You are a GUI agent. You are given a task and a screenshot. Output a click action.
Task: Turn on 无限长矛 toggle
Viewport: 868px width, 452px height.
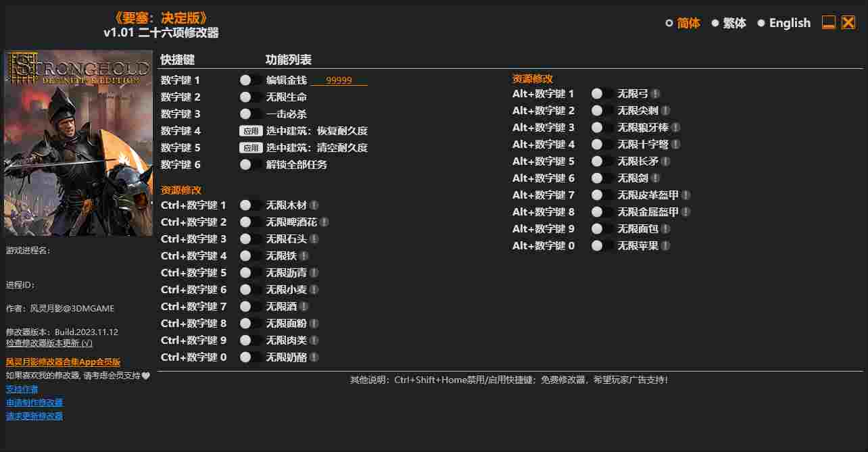[602, 161]
